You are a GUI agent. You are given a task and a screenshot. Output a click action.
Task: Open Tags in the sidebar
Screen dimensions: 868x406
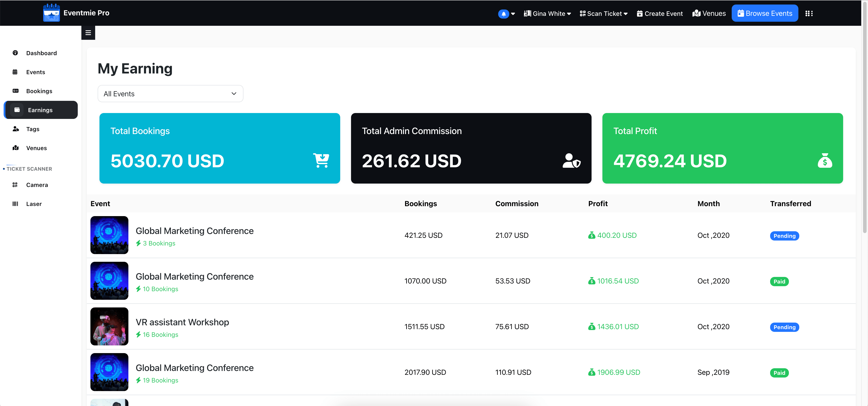click(x=33, y=129)
